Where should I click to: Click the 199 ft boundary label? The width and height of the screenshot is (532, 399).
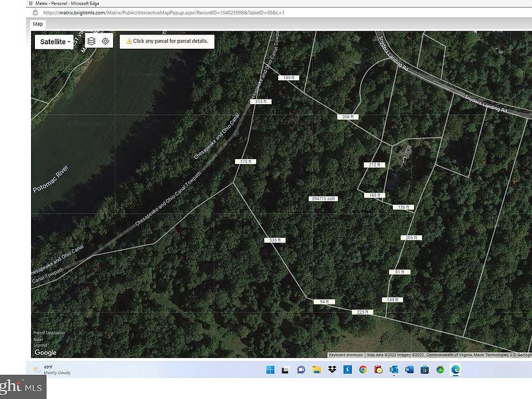click(289, 78)
